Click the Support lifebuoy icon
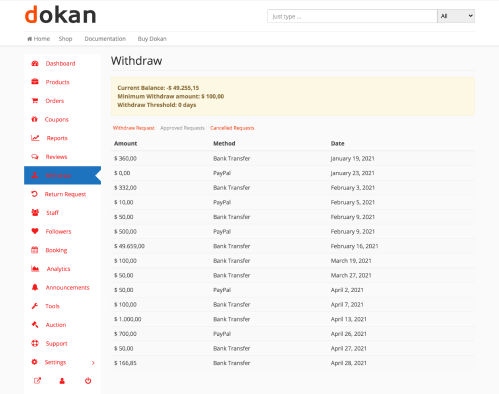The image size is (499, 394). pyautogui.click(x=35, y=343)
